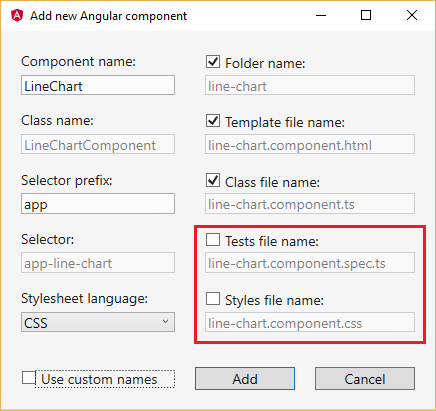This screenshot has width=436, height=411.
Task: Tick the Styles file name checkbox
Action: point(213,299)
